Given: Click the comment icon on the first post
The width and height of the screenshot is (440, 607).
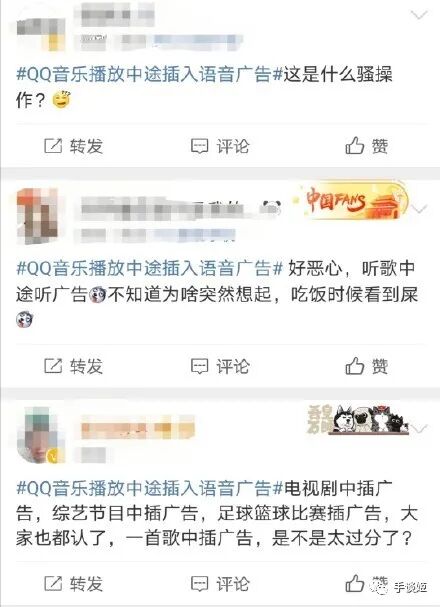Looking at the screenshot, I should 200,146.
